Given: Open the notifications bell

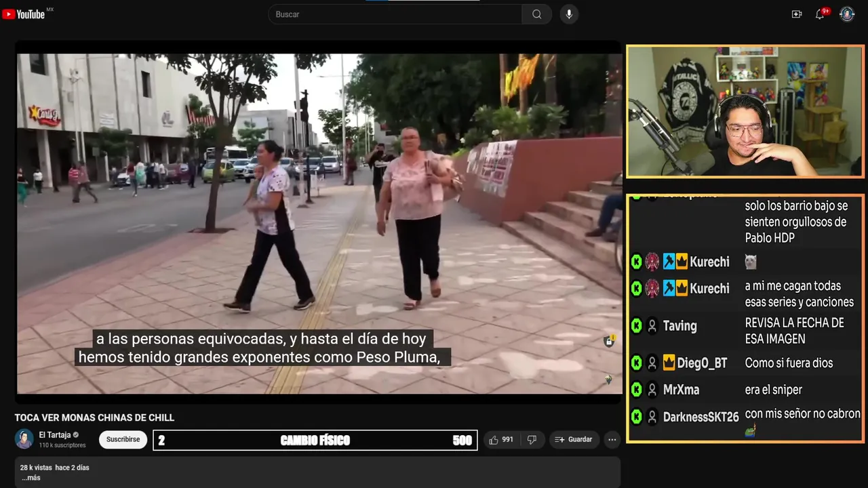Looking at the screenshot, I should 820,14.
